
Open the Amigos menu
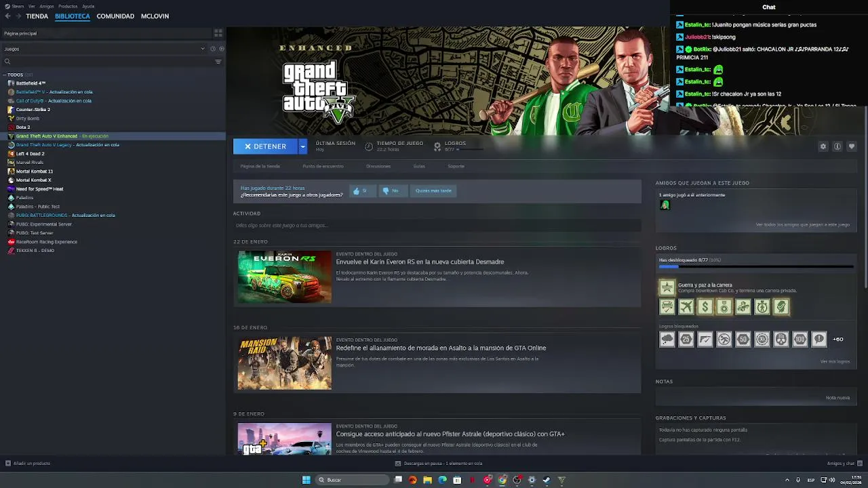47,6
